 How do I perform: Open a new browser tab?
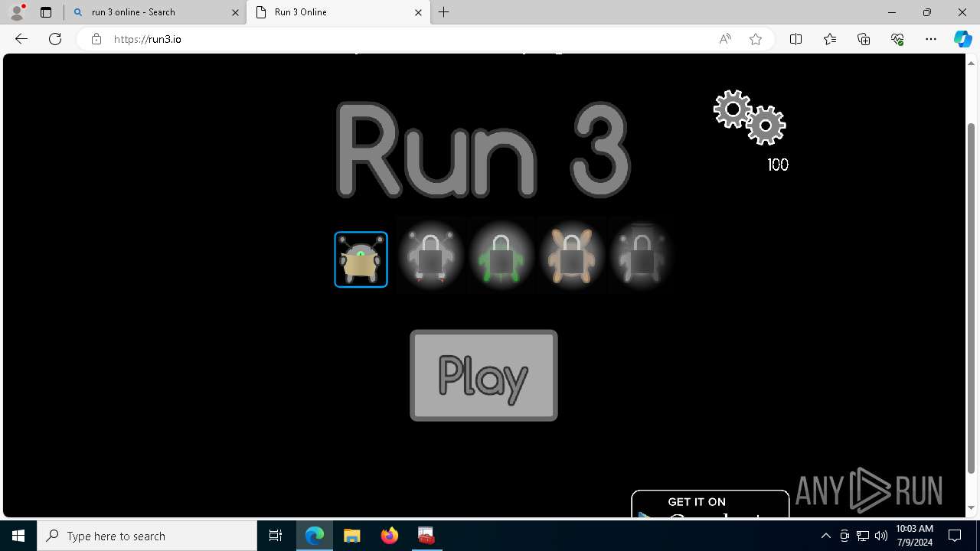coord(444,12)
